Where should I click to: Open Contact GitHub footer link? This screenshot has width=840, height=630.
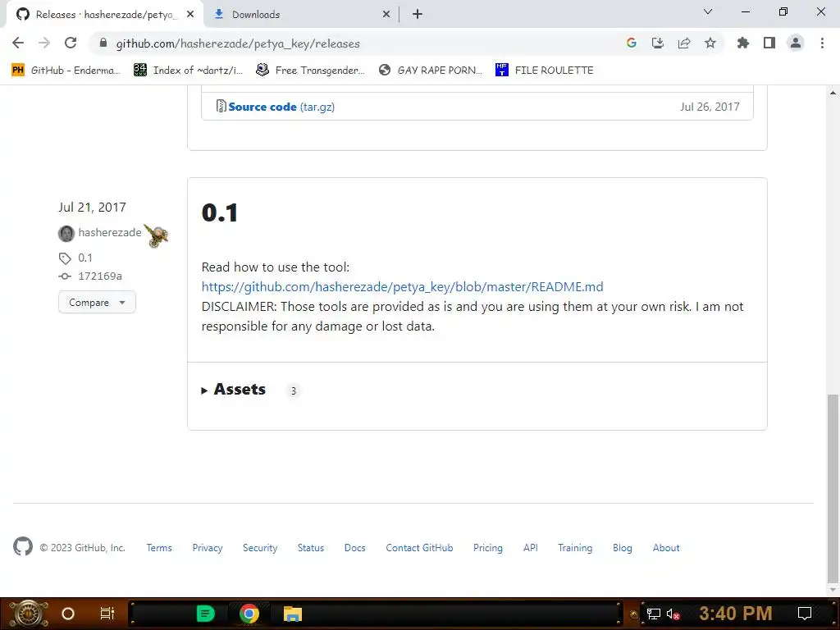(419, 547)
